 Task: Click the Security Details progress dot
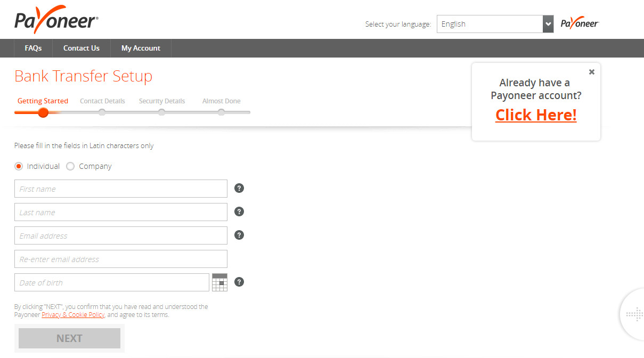(x=161, y=112)
